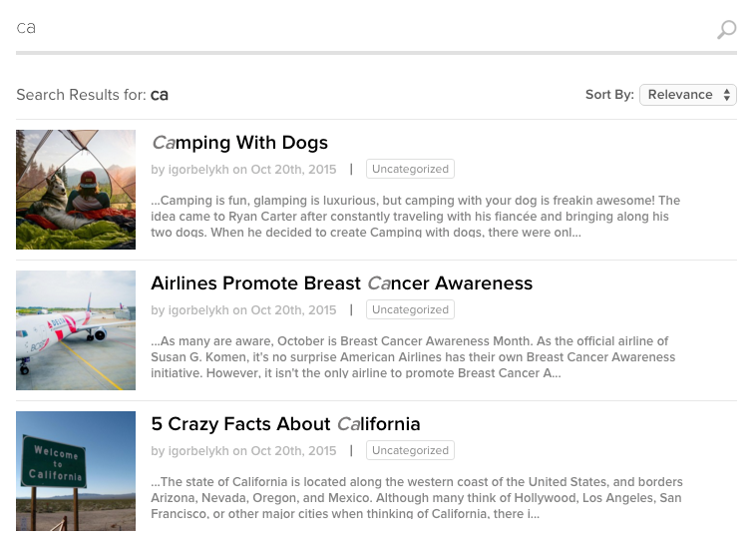Click author igorbelykh under Airlines article
The width and height of the screenshot is (756, 542).
click(198, 309)
